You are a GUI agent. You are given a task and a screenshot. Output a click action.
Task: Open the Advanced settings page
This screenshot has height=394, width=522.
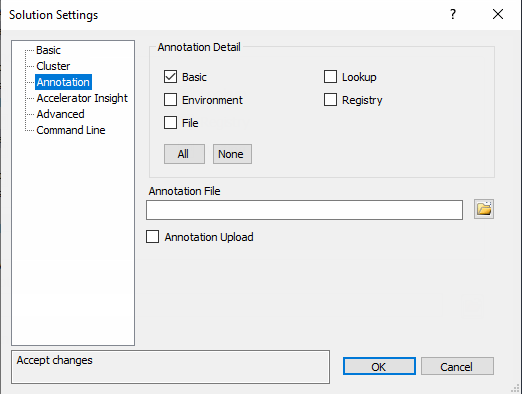(60, 114)
